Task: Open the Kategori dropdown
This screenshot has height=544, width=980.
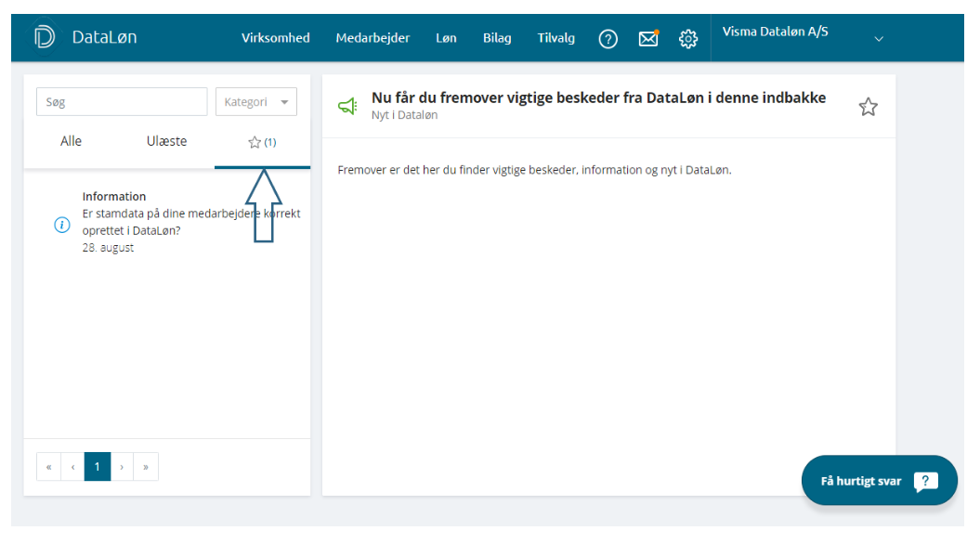Action: (x=256, y=102)
